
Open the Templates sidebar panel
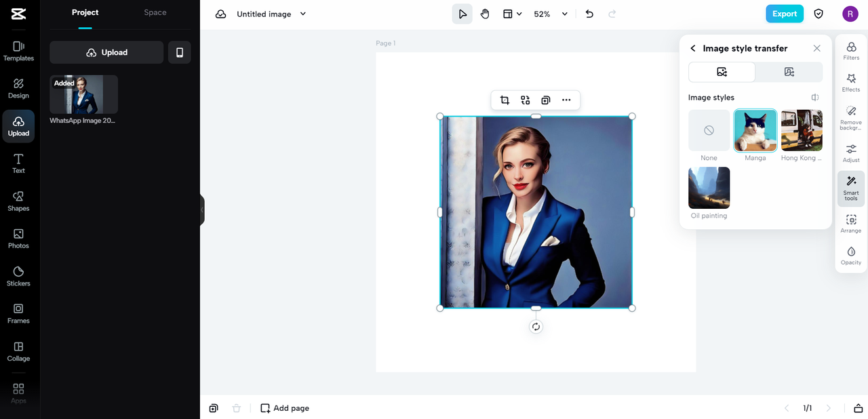click(x=18, y=51)
